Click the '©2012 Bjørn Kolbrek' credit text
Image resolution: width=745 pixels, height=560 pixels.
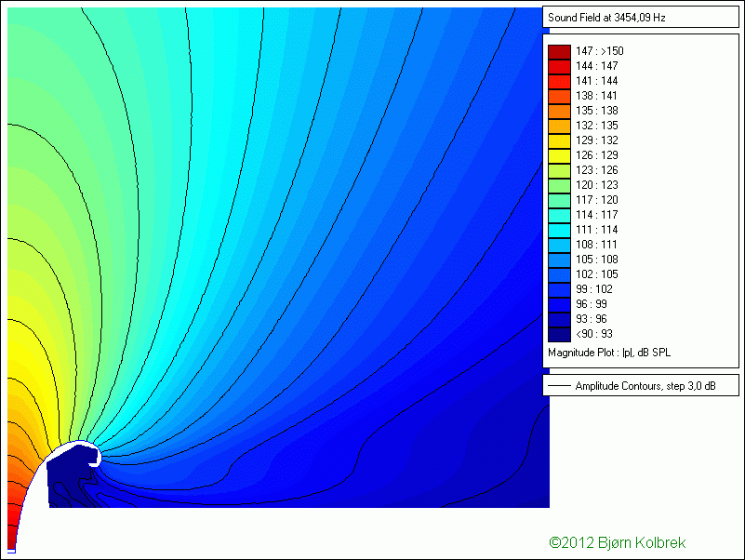click(x=618, y=542)
